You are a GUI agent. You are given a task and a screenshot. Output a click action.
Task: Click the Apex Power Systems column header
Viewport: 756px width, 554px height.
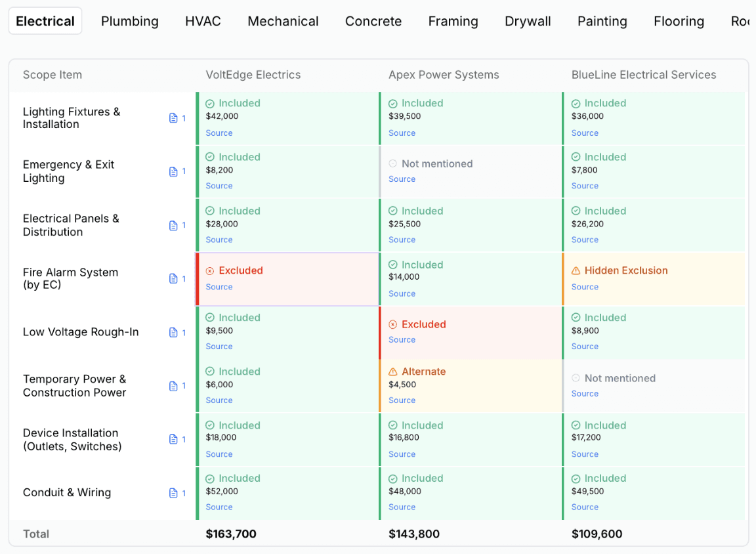point(444,75)
